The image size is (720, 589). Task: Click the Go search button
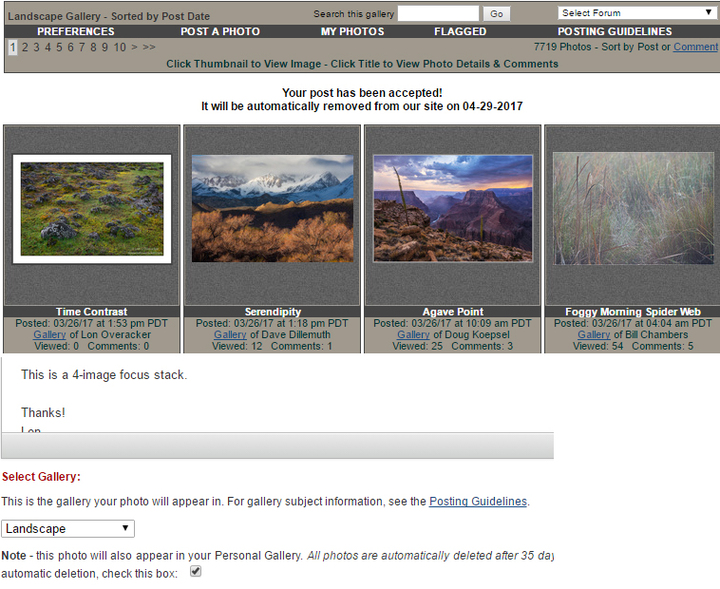tap(496, 14)
